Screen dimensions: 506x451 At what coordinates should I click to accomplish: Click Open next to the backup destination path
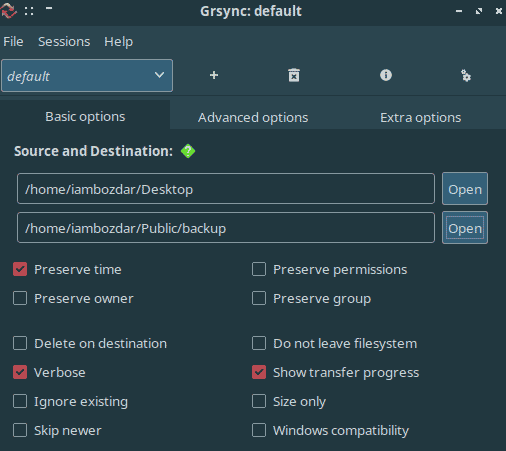[465, 228]
